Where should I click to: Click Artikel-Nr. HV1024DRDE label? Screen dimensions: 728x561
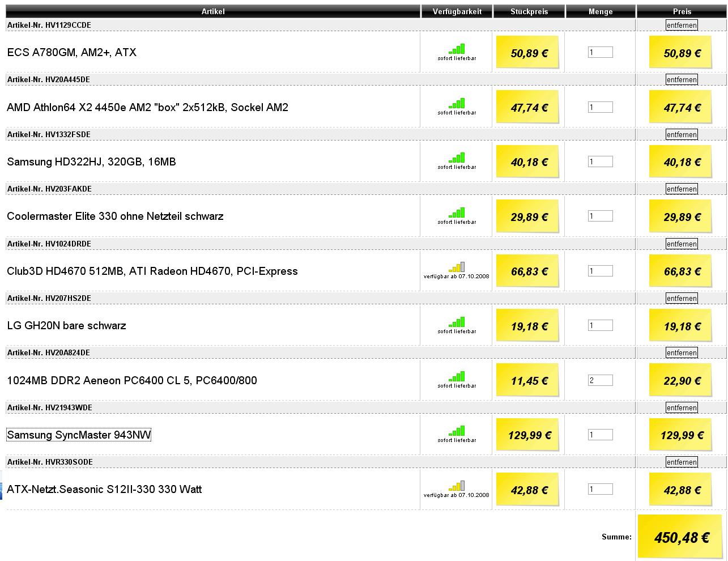pos(49,244)
